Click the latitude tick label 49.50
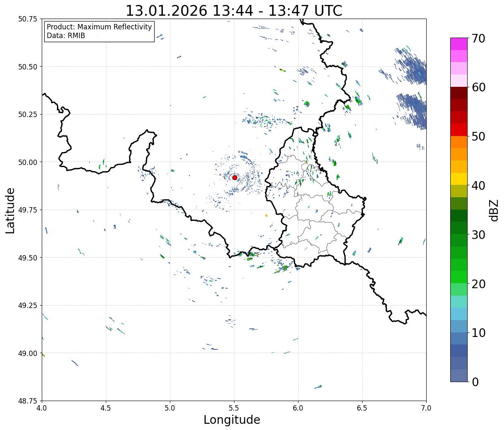 tap(28, 258)
